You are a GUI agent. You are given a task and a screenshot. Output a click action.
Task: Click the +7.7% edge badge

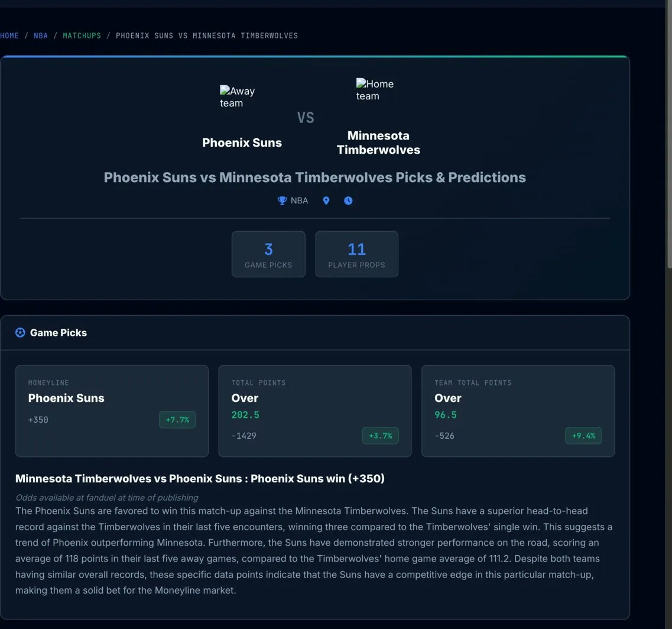pyautogui.click(x=177, y=420)
